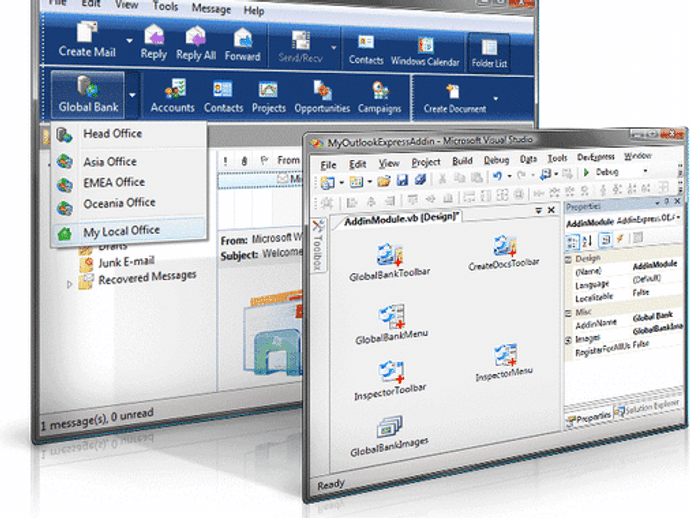Show Events lightning icon in Properties
Image resolution: width=690 pixels, height=518 pixels.
tap(620, 239)
